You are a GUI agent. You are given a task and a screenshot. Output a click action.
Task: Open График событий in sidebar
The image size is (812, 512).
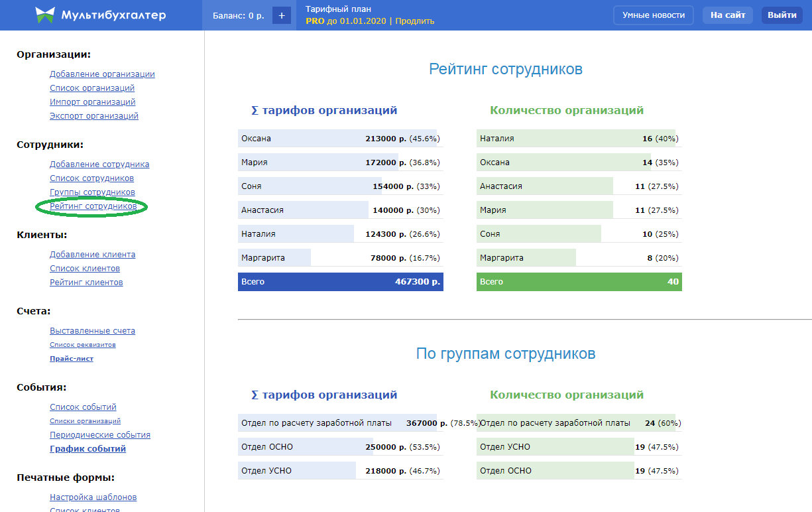[x=87, y=449]
